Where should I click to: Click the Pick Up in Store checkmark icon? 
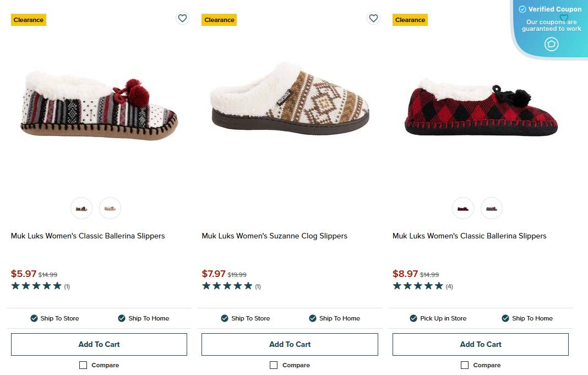click(413, 318)
